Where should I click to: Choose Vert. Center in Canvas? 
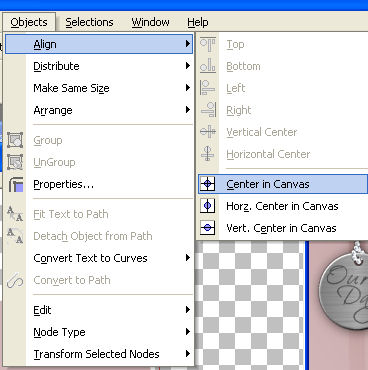pyautogui.click(x=283, y=228)
